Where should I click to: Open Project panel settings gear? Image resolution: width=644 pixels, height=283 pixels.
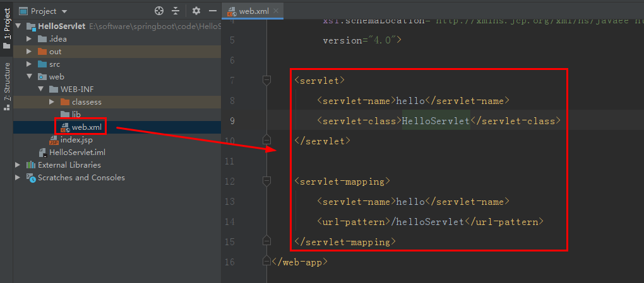(196, 11)
